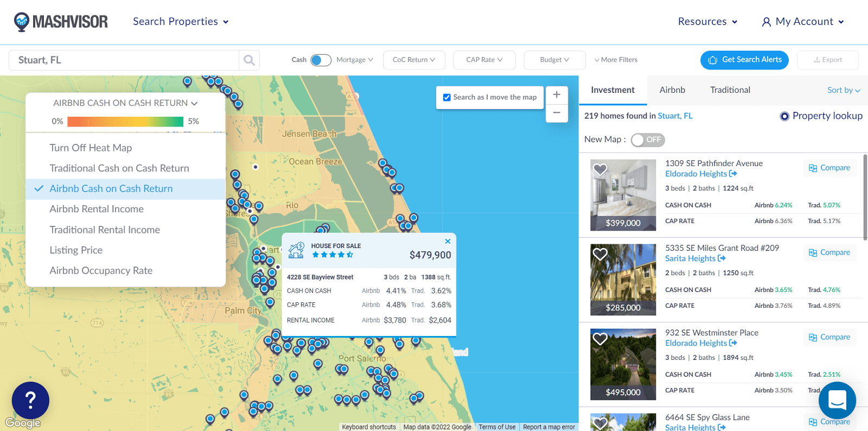Screen dimensions: 868x431
Task: Click the Export download icon
Action: pyautogui.click(x=816, y=60)
